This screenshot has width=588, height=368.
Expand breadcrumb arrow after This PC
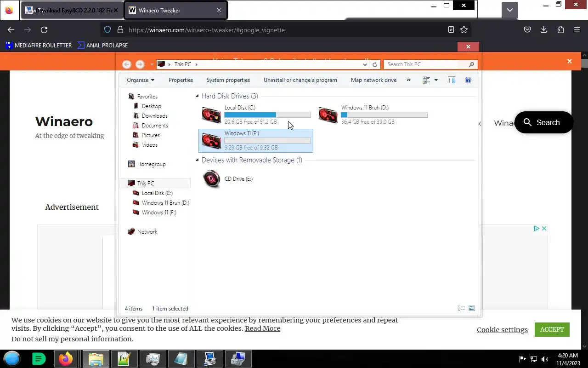click(x=196, y=64)
